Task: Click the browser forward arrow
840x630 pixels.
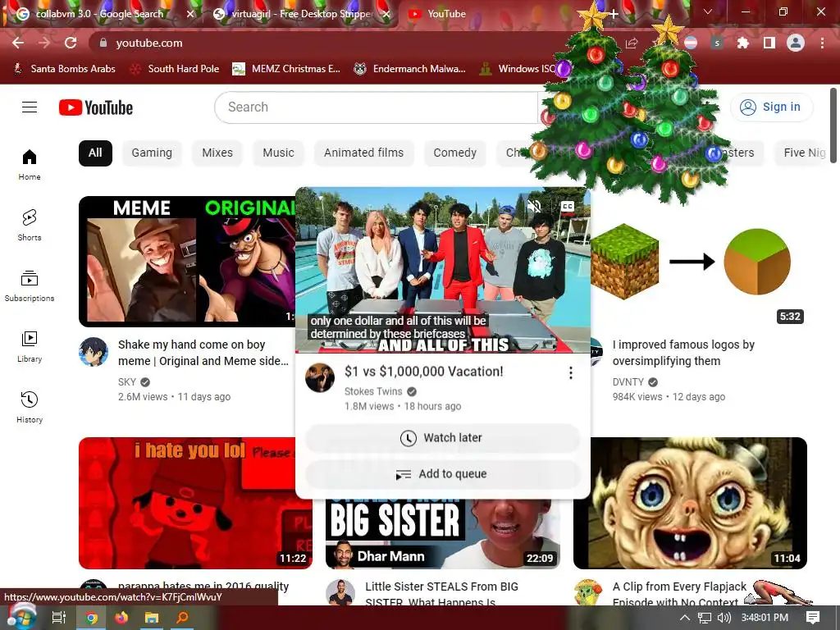Action: tap(44, 43)
